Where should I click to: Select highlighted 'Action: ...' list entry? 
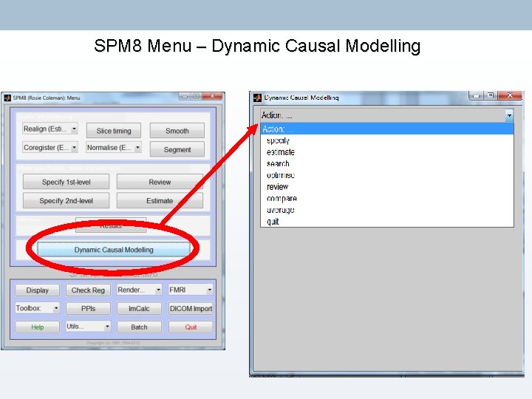[x=387, y=129]
